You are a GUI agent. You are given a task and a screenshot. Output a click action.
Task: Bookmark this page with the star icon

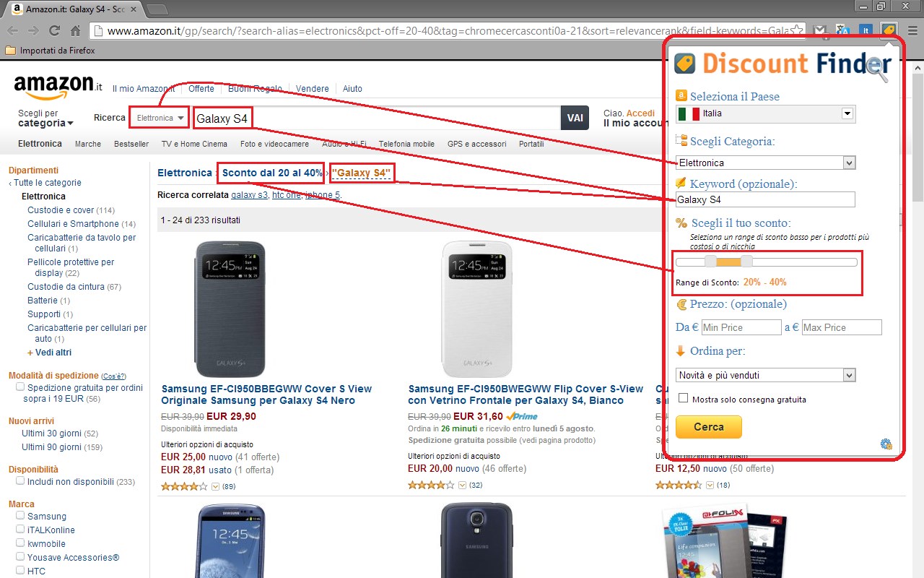(796, 31)
